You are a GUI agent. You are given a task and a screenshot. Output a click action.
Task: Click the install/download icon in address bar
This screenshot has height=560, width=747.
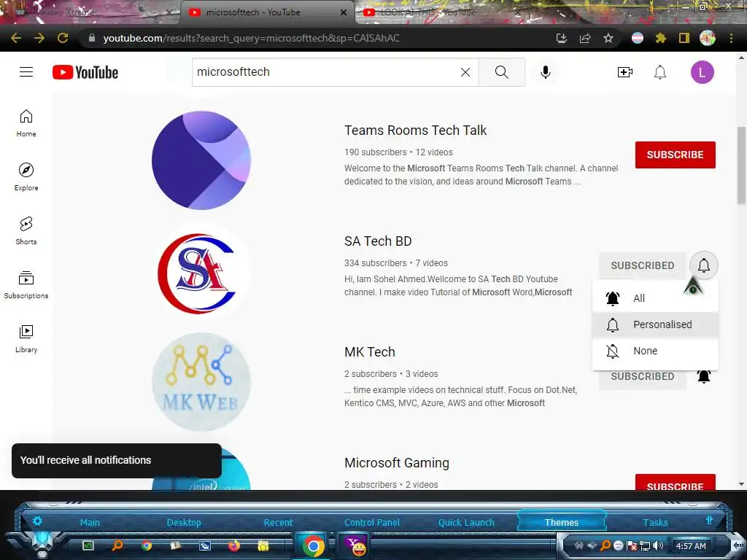click(x=562, y=38)
